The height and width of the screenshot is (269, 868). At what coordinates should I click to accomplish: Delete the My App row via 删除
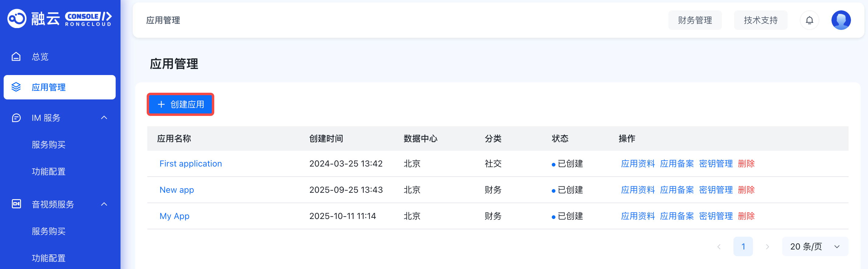pyautogui.click(x=746, y=216)
